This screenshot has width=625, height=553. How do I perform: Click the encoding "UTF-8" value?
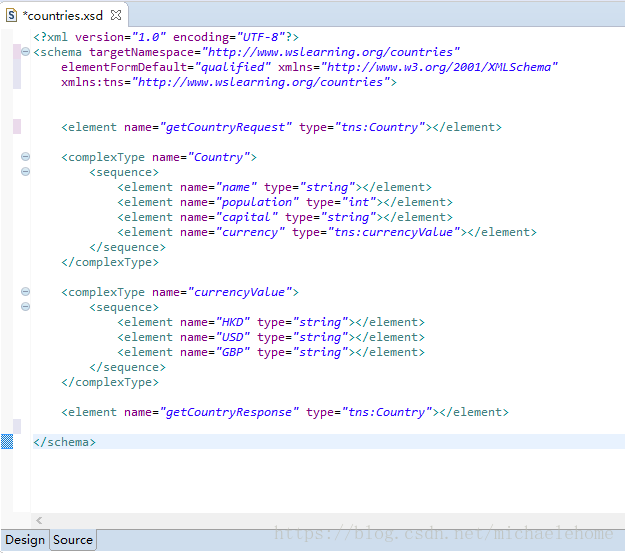(261, 37)
